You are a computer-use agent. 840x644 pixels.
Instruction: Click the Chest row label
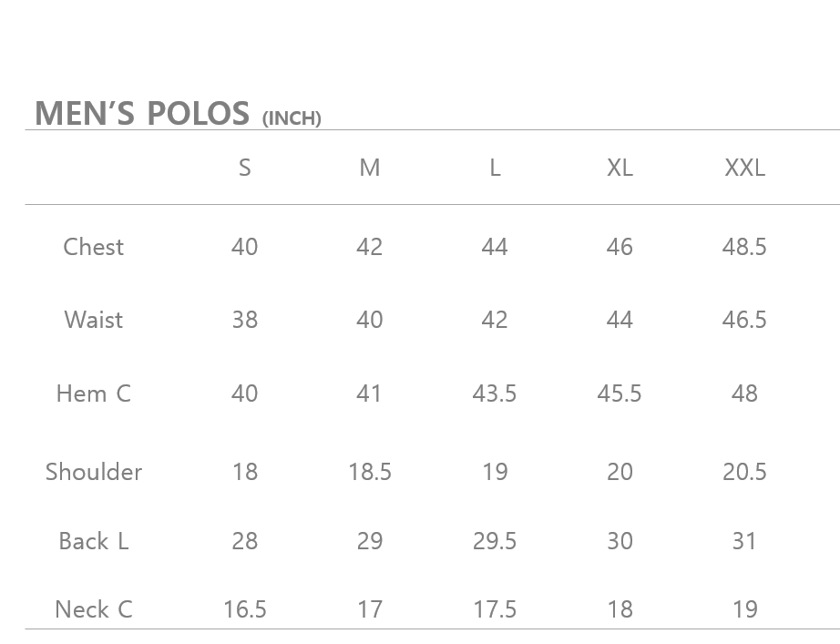tap(94, 247)
